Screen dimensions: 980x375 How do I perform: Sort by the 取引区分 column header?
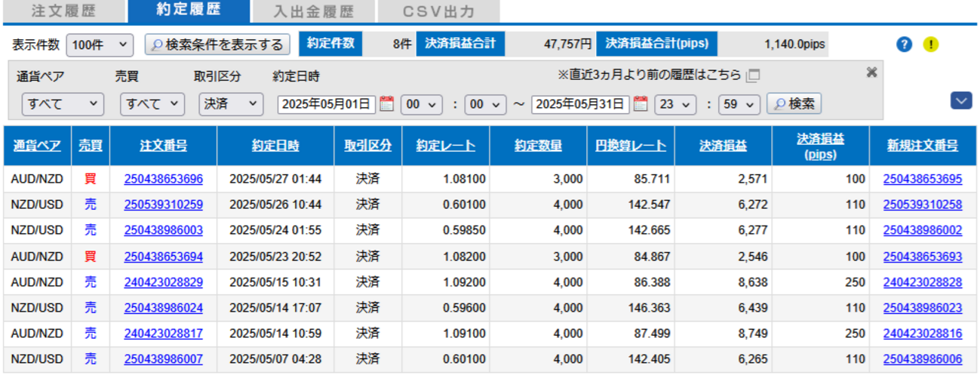(x=368, y=146)
